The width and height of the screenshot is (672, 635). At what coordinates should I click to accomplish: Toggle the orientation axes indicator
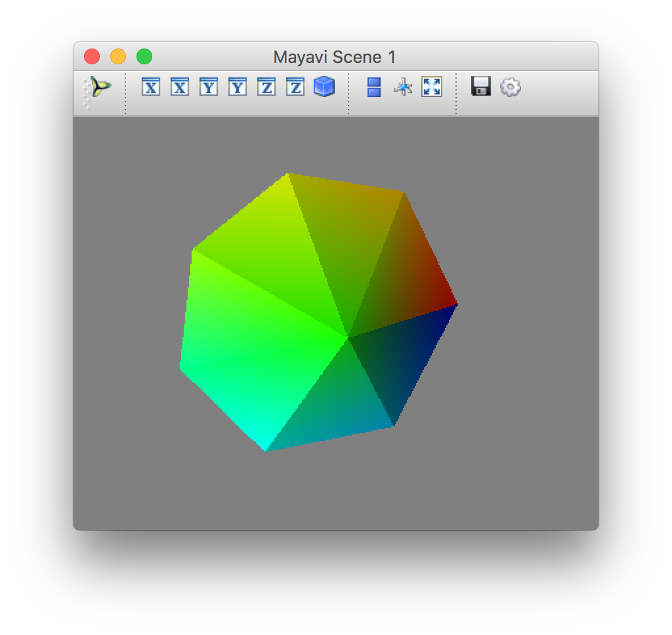(x=402, y=86)
